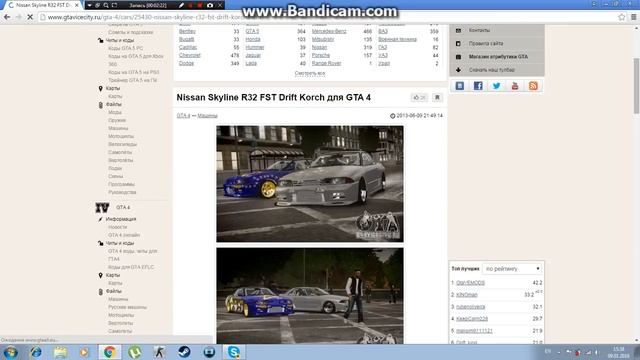Open Русские машины sidebar item
640x360 pixels.
pos(127,307)
